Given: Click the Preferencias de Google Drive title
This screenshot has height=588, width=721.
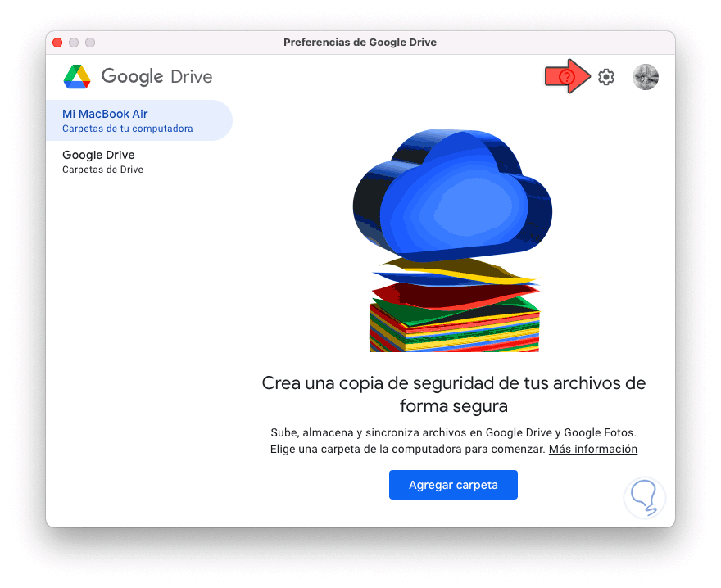Looking at the screenshot, I should [x=360, y=43].
